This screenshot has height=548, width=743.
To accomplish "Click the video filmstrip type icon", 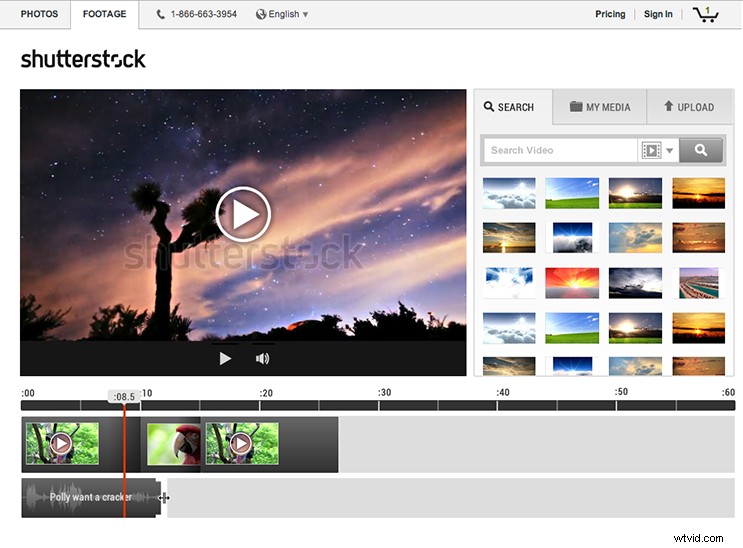I will pyautogui.click(x=651, y=150).
